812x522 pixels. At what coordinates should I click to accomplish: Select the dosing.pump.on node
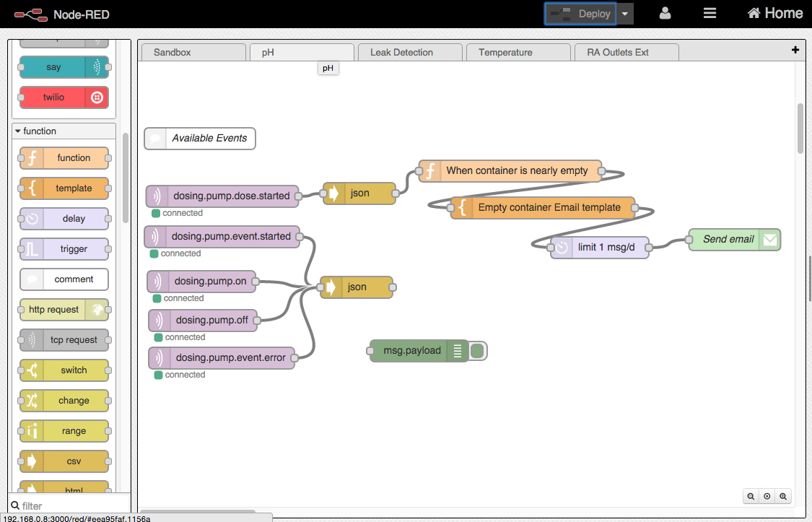pyautogui.click(x=201, y=281)
